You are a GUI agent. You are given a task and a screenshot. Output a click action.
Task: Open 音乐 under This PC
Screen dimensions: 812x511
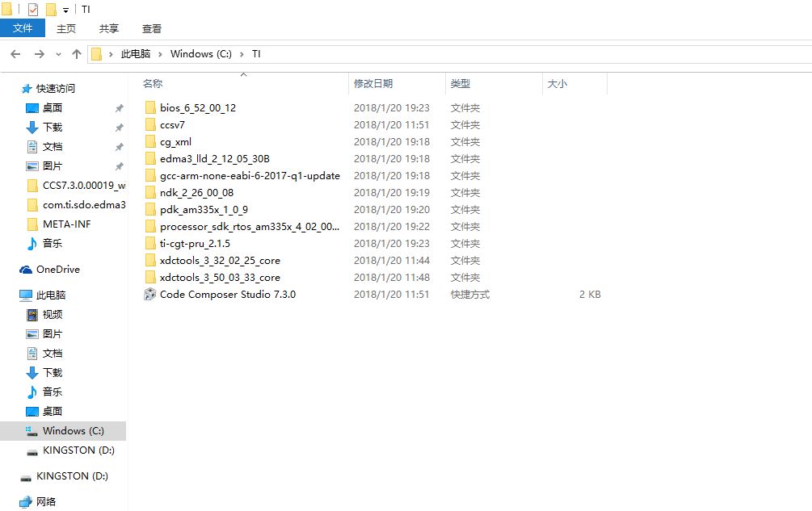[x=53, y=392]
